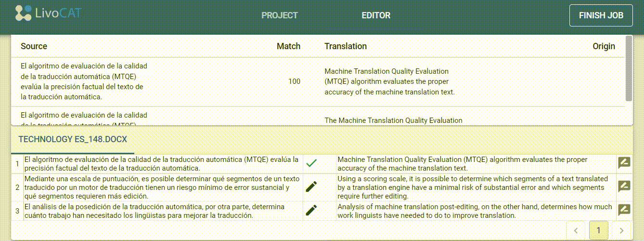Click the pencil edit icon on segment 3
644x241 pixels.
point(311,210)
